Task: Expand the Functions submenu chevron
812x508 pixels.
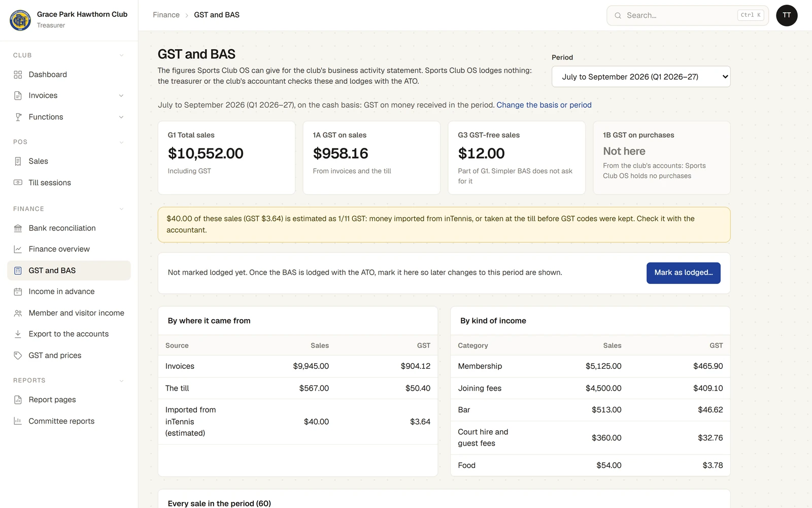Action: pyautogui.click(x=121, y=117)
